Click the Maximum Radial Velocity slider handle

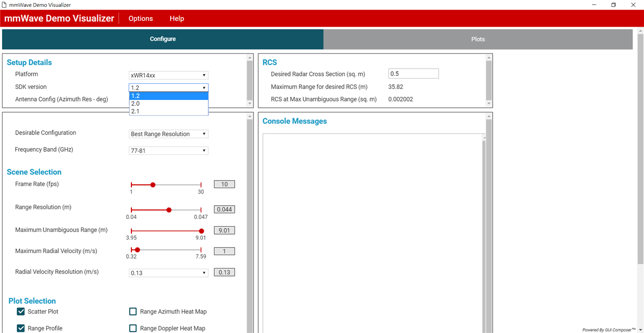click(x=137, y=250)
